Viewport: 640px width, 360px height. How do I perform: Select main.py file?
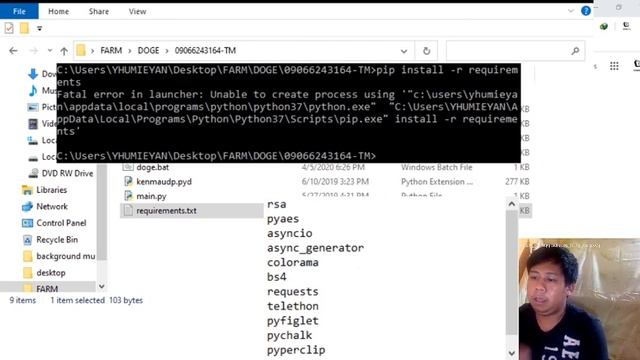pos(151,196)
